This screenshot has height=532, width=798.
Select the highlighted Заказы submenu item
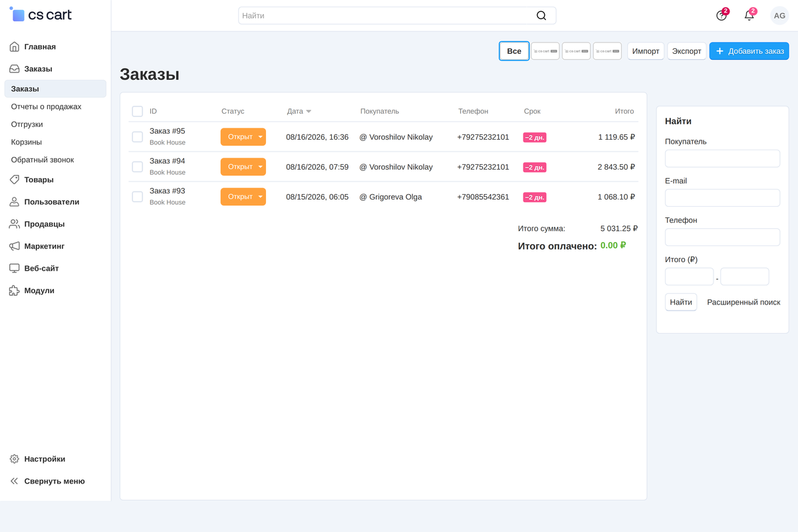tap(55, 89)
